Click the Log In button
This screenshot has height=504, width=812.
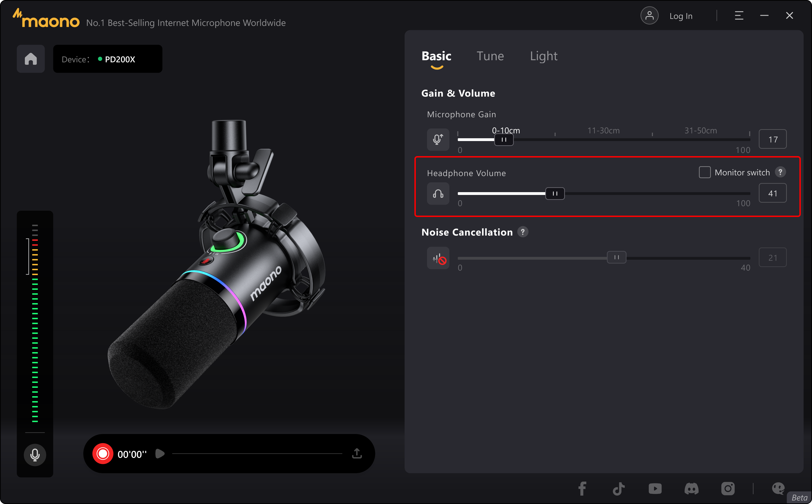[x=681, y=16]
